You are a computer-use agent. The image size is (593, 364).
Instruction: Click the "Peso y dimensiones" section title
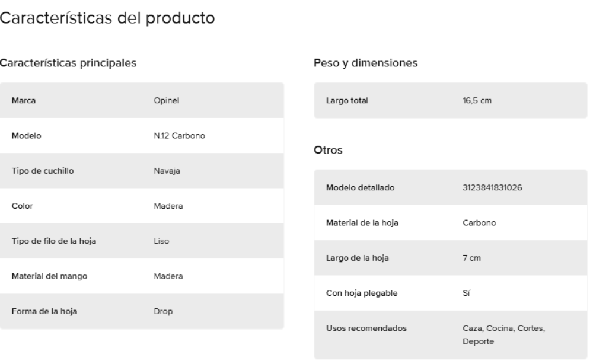tap(366, 63)
